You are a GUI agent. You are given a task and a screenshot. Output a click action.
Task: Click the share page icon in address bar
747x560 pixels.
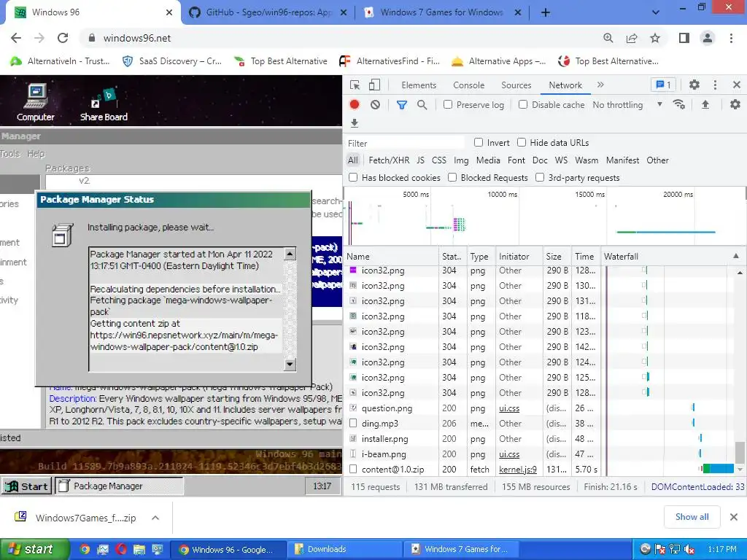click(632, 38)
